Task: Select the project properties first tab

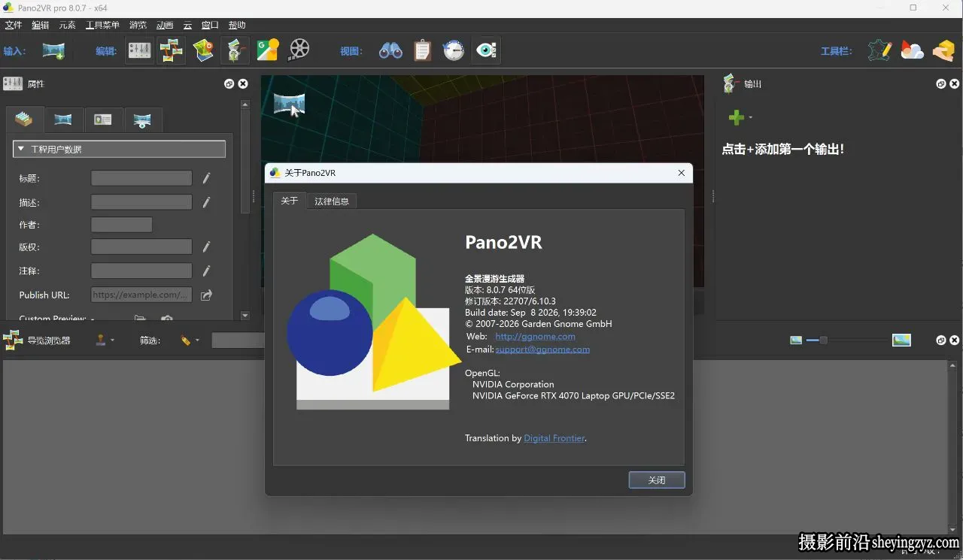Action: tap(24, 120)
